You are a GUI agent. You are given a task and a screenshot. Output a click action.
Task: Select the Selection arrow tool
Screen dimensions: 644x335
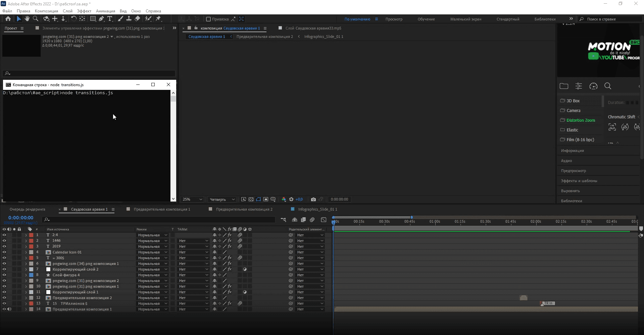(19, 19)
